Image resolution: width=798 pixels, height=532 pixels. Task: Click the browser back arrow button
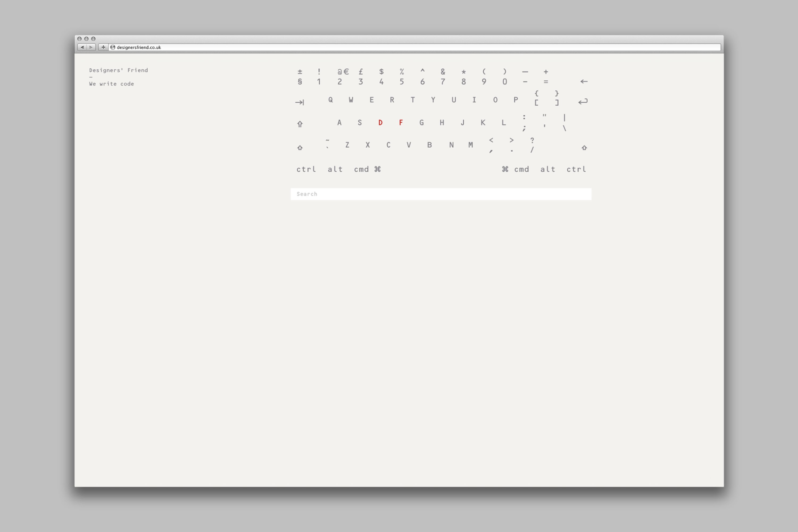pyautogui.click(x=82, y=47)
